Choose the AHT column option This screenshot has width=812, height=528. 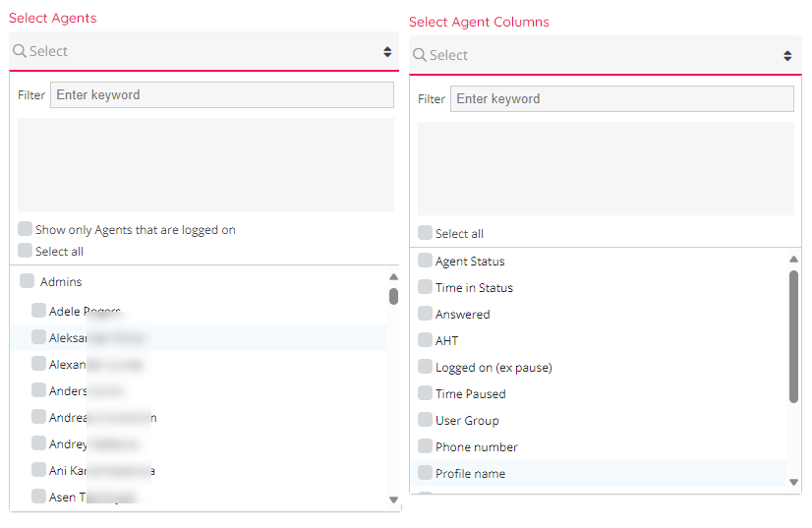(425, 340)
